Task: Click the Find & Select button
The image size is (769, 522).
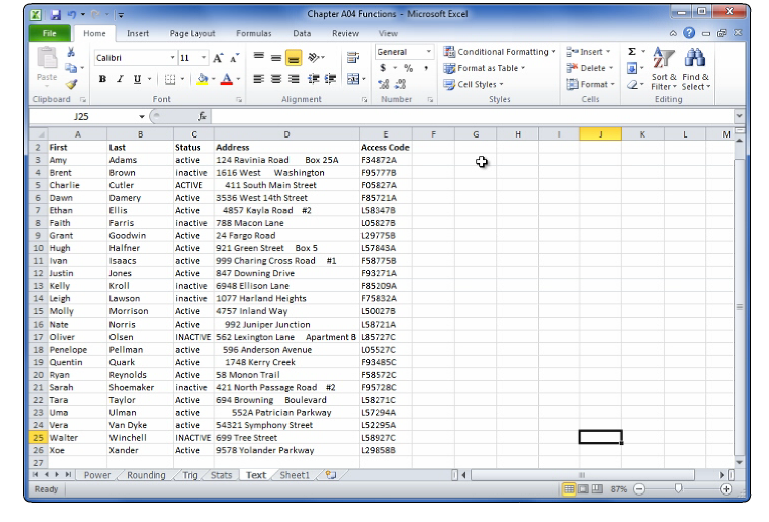Action: point(695,68)
